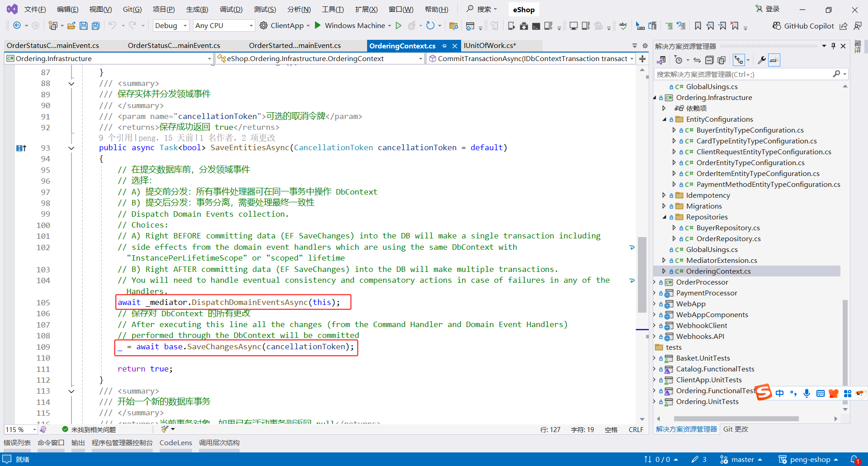Start without debugging using the hollow play icon

tap(398, 26)
